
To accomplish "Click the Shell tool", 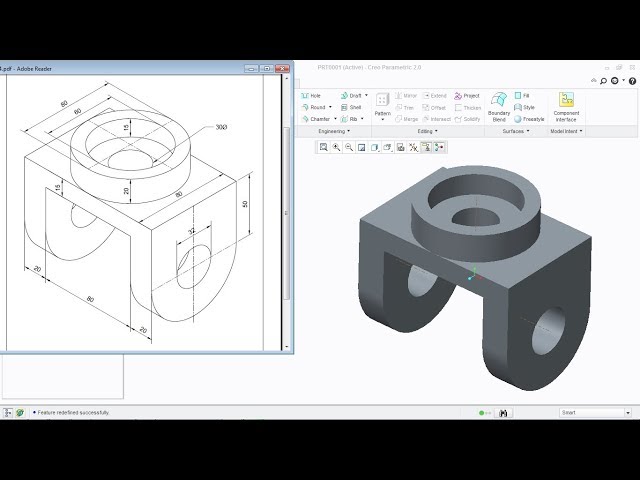I will (351, 107).
